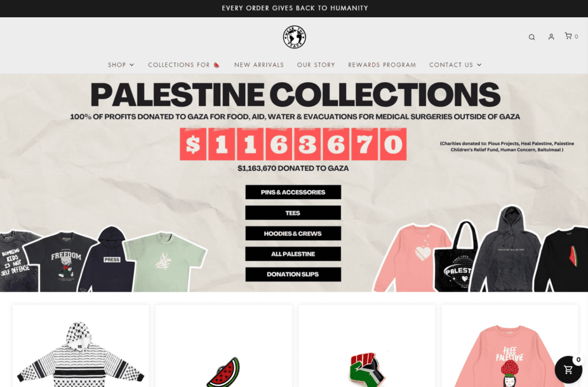Open the floating black cart button
This screenshot has height=387, width=588.
(568, 369)
